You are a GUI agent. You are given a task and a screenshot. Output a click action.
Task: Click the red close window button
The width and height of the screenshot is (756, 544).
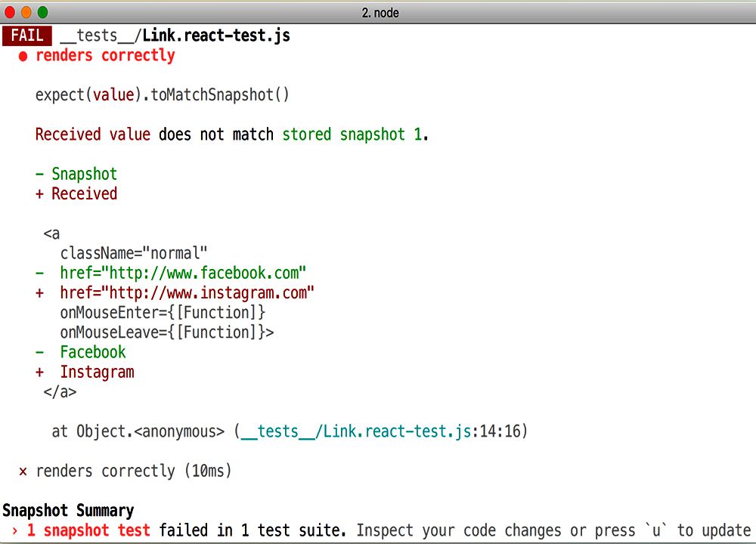click(x=9, y=12)
